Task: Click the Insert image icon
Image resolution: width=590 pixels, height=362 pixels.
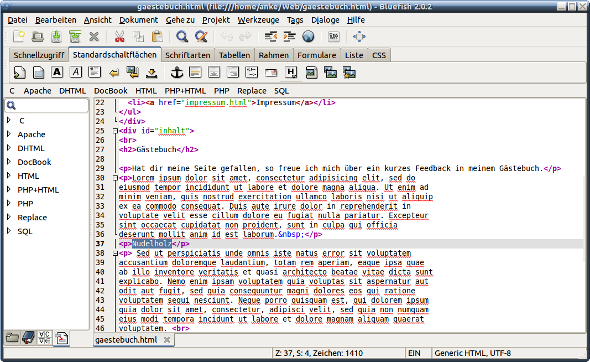Action: pyautogui.click(x=312, y=72)
